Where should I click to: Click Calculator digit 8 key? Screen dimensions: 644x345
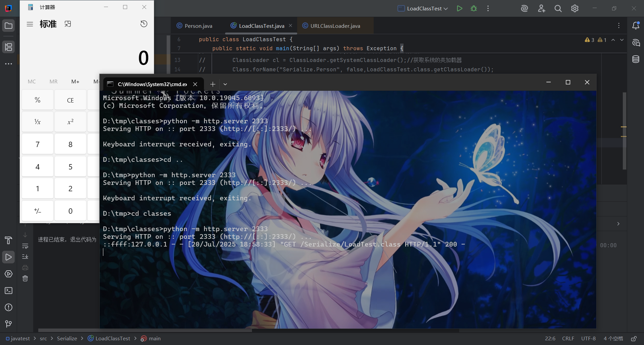pos(70,144)
